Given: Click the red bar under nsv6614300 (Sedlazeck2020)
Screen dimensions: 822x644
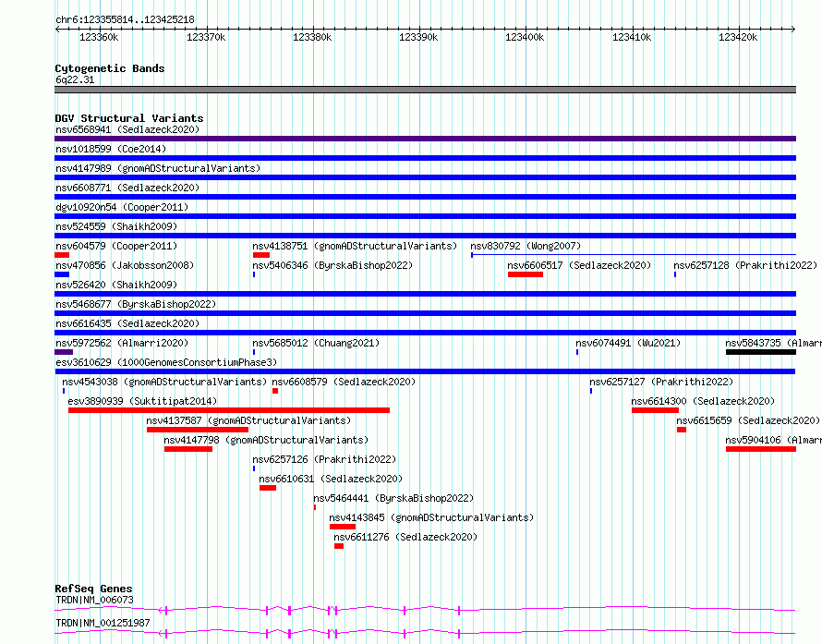Looking at the screenshot, I should 656,410.
